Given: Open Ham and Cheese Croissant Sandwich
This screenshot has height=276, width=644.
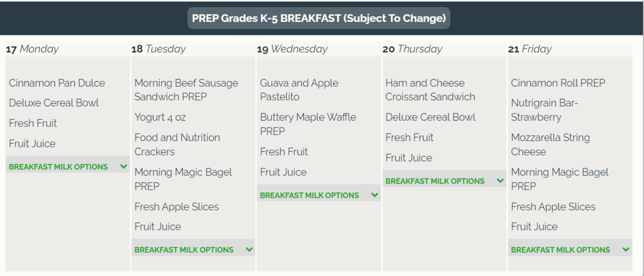Looking at the screenshot, I should [x=430, y=90].
